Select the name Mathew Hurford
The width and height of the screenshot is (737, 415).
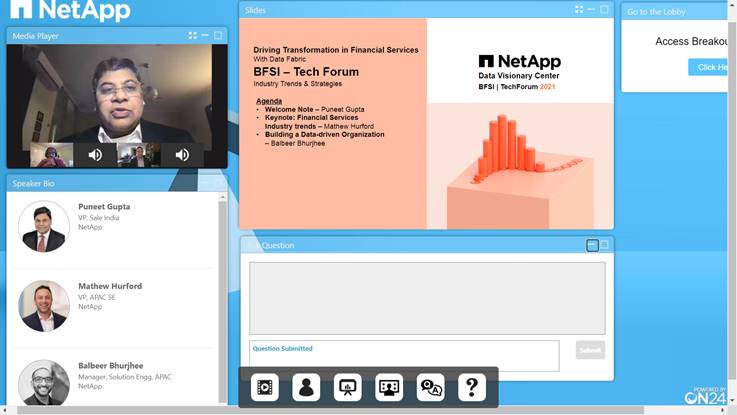[x=110, y=286]
